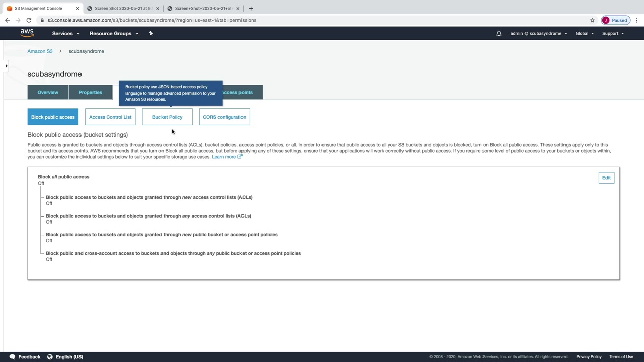
Task: Open the Chrome three-dot menu
Action: (x=637, y=20)
